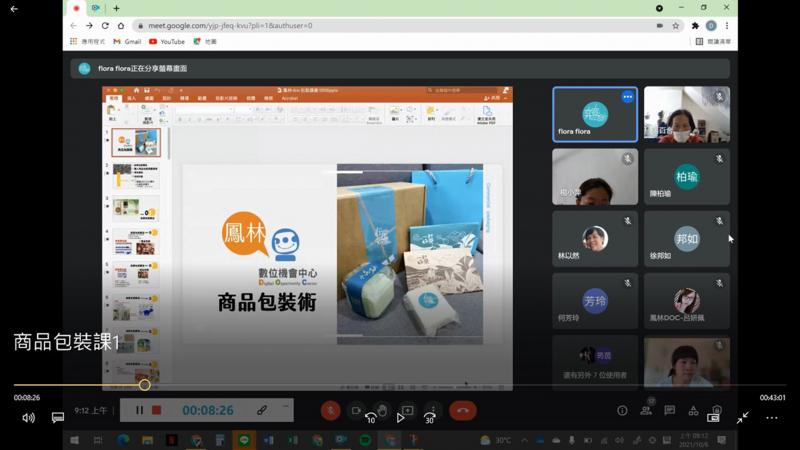Stop the screen recording with red square
Viewport: 800px width, 450px height.
(157, 410)
